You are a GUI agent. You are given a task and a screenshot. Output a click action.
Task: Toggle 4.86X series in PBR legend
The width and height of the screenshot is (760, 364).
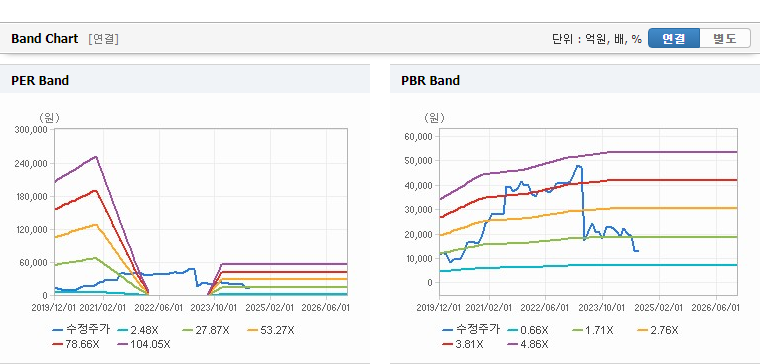pyautogui.click(x=528, y=344)
